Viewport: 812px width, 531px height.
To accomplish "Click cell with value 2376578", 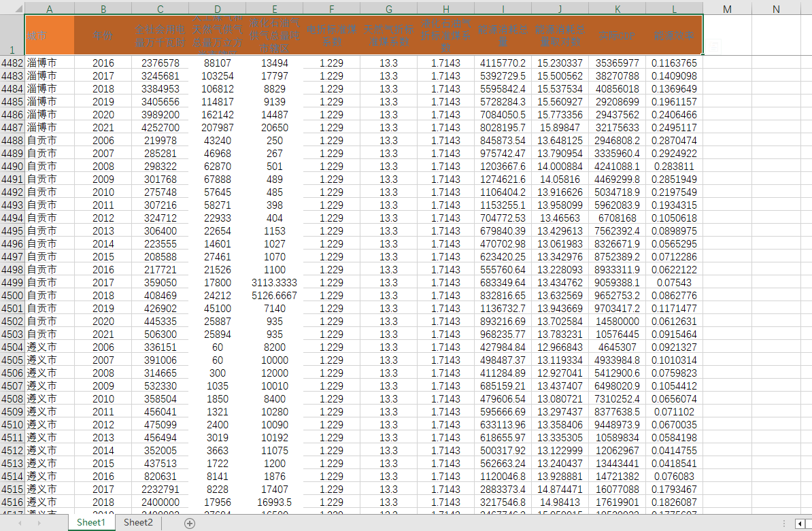I will [160, 63].
